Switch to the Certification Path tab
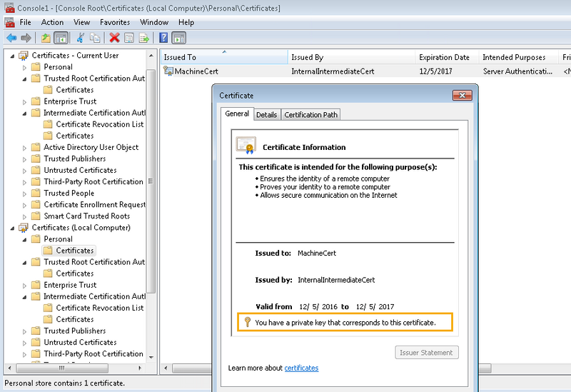 [x=310, y=114]
